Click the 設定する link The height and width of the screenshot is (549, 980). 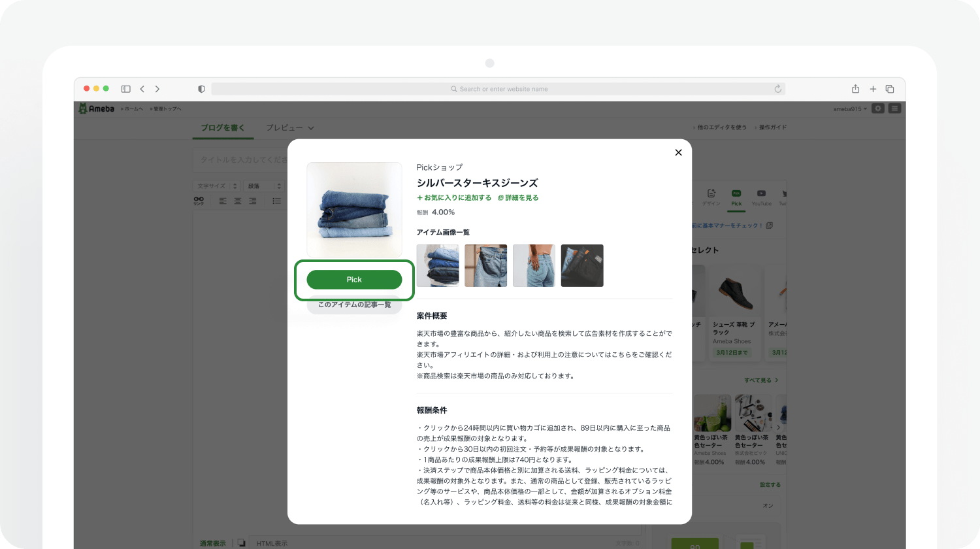click(x=770, y=485)
